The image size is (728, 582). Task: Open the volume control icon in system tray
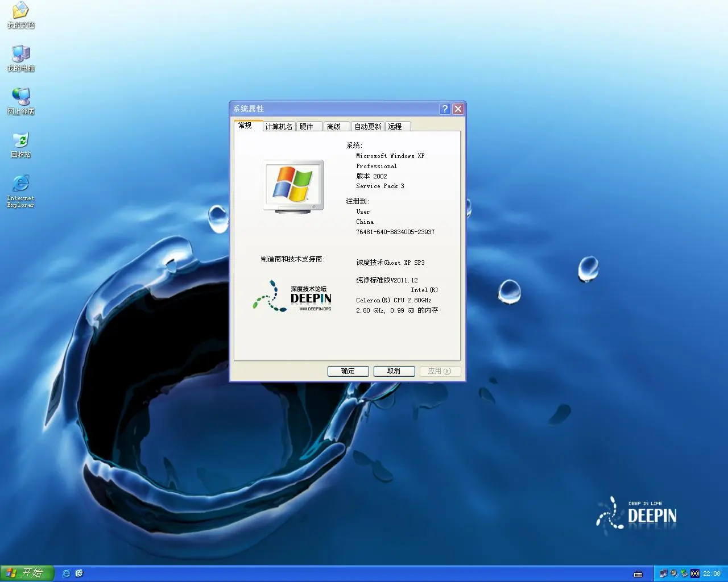click(674, 573)
